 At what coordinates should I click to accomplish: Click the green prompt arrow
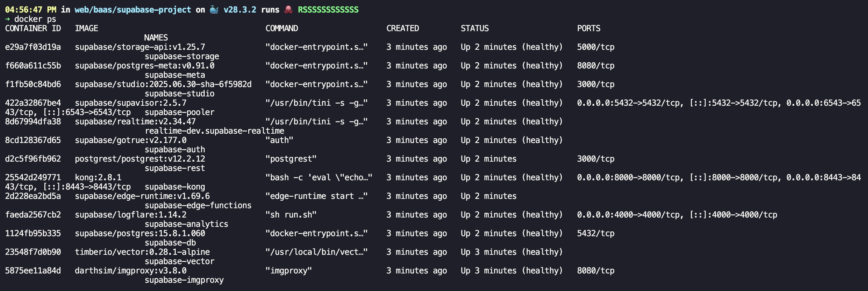[x=8, y=19]
